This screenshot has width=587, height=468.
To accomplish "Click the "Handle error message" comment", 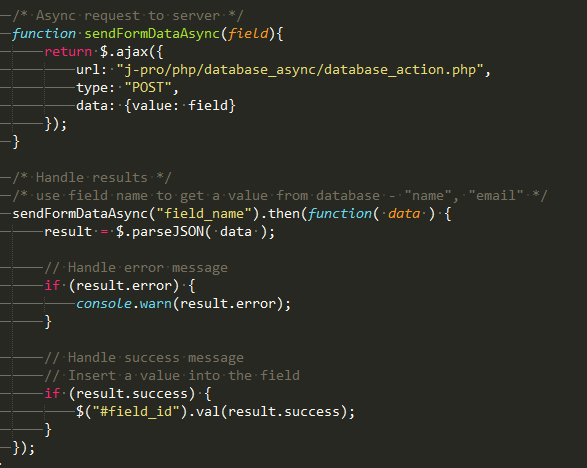I will point(136,268).
